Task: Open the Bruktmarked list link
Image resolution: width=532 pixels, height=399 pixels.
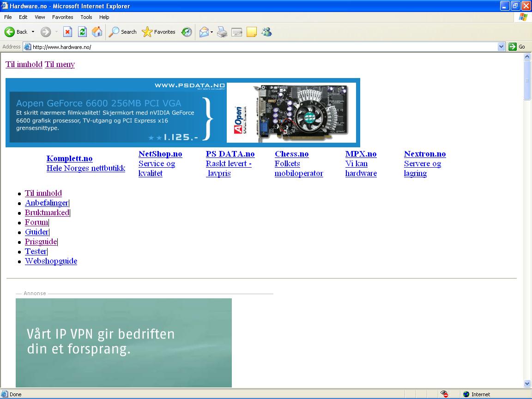Action: coord(47,213)
